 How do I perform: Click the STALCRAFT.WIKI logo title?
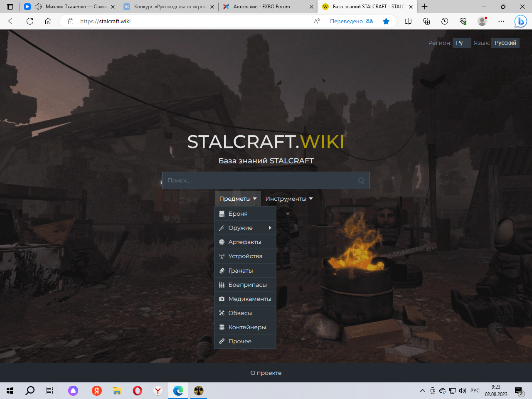point(266,142)
